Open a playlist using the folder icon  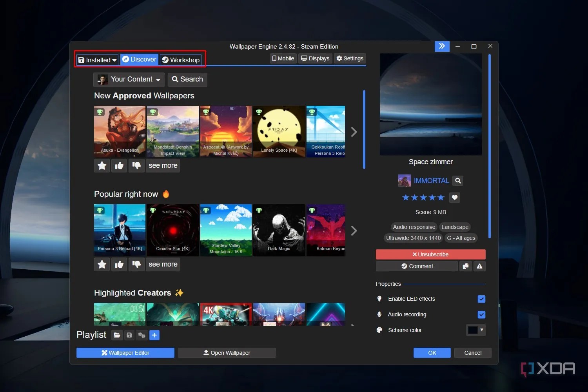tap(117, 335)
